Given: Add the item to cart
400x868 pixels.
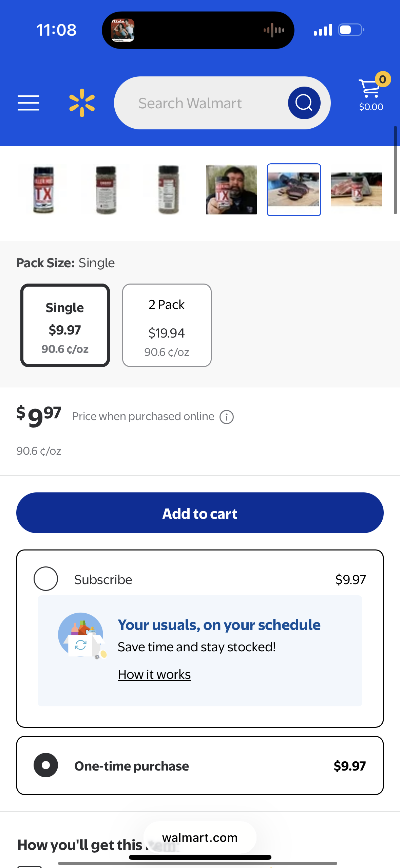Looking at the screenshot, I should pos(200,513).
